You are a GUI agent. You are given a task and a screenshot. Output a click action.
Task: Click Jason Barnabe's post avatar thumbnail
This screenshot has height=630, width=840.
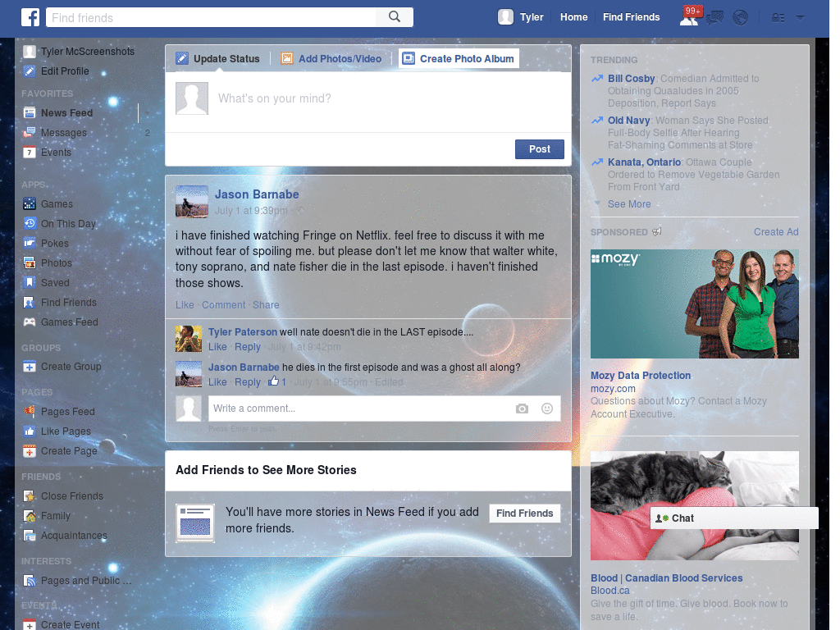click(192, 202)
